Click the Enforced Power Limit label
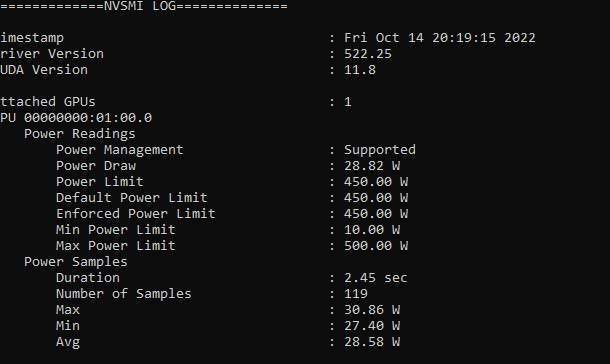The width and height of the screenshot is (610, 364). point(135,214)
